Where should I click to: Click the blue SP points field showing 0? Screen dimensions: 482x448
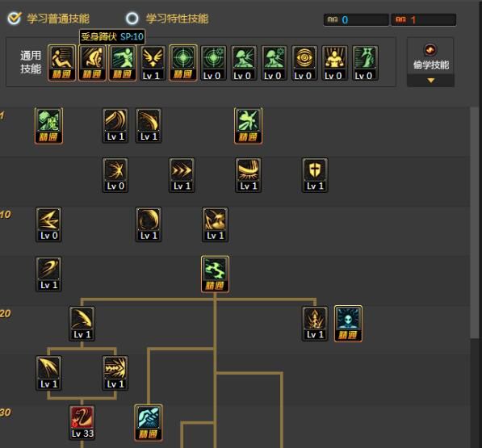pos(356,20)
